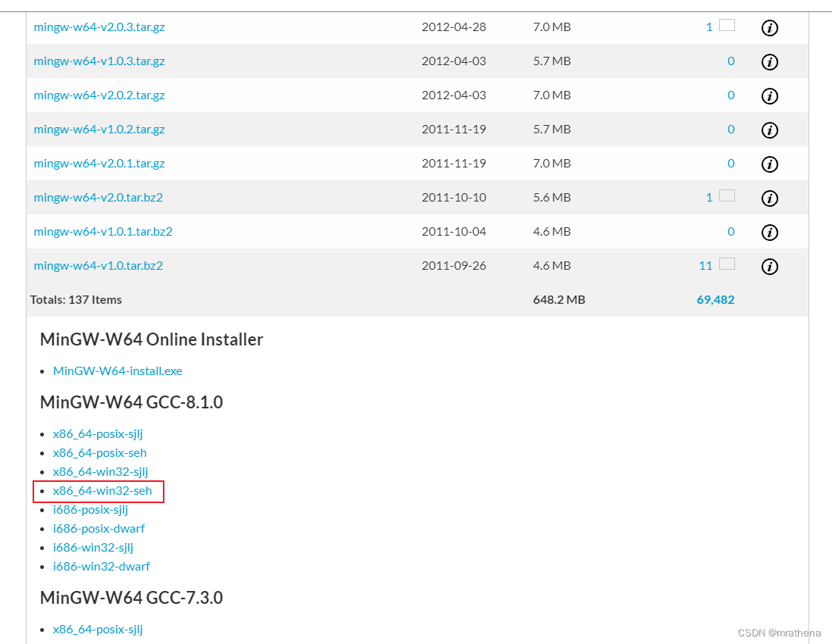Click size 5.6 MB of v2.0.tar.bz2
This screenshot has height=644, width=832.
tap(552, 197)
